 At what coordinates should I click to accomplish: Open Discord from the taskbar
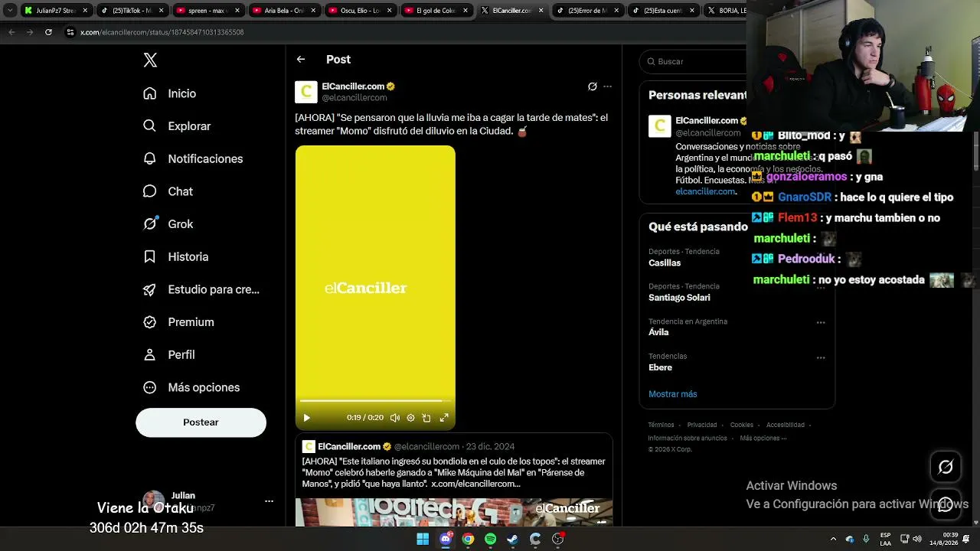click(x=446, y=539)
